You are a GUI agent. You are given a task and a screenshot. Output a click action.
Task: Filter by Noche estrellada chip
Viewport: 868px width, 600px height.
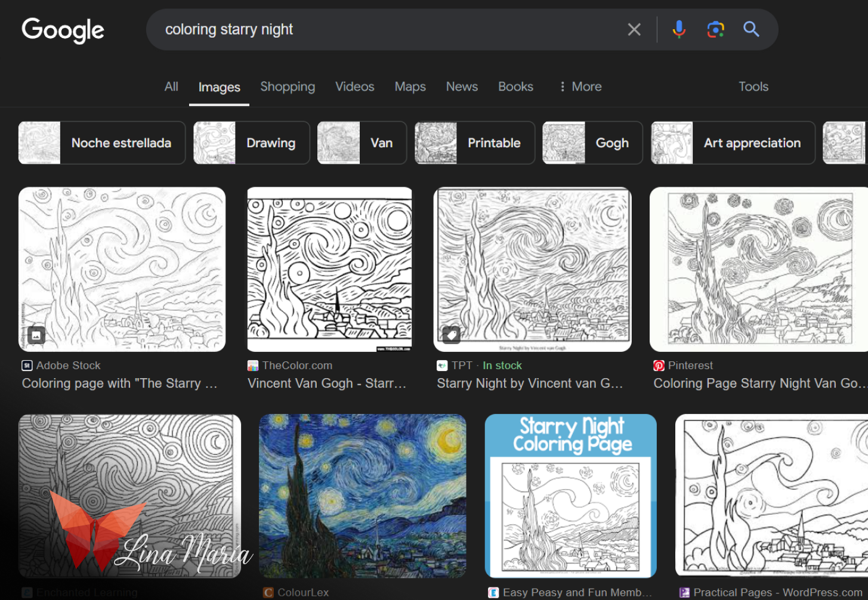tap(102, 143)
